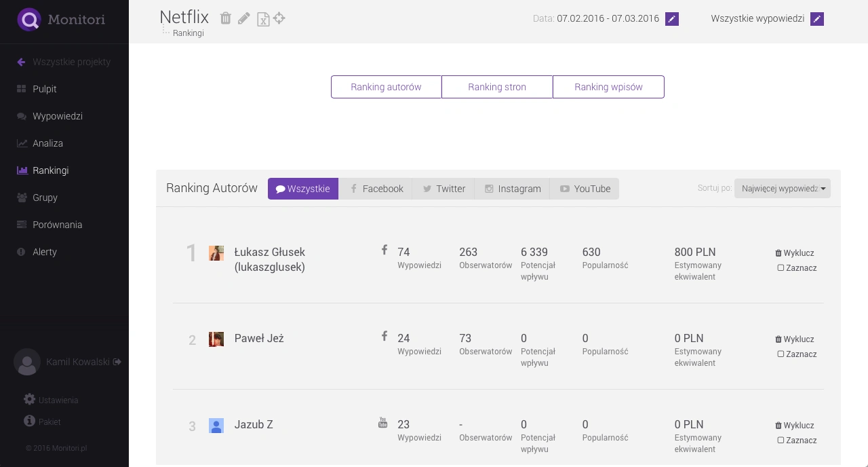Viewport: 868px width, 467px height.
Task: Click the Rankingi bar chart icon
Action: (x=22, y=170)
